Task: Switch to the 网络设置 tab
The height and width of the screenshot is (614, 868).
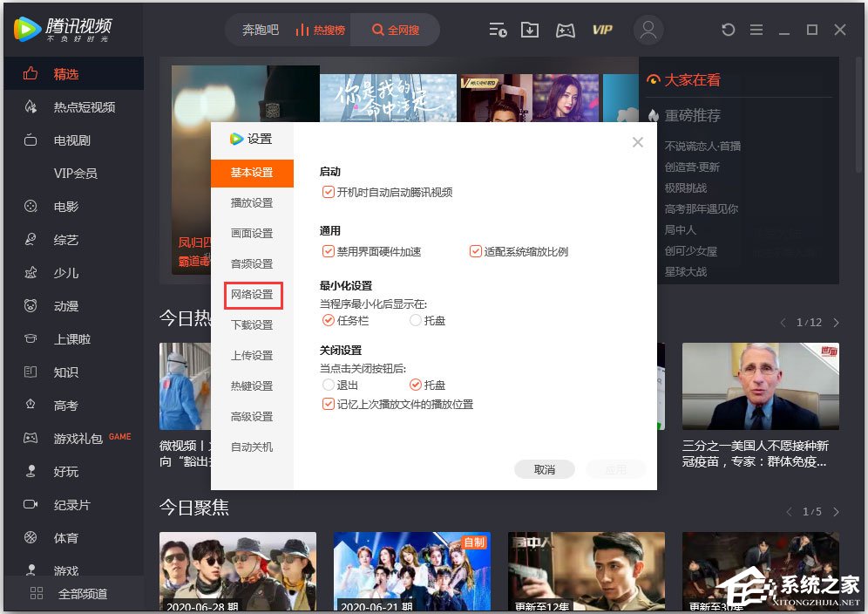Action: 253,296
